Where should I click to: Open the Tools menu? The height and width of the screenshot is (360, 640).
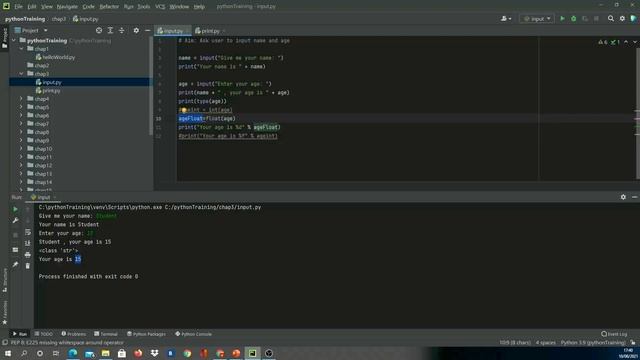point(143,7)
